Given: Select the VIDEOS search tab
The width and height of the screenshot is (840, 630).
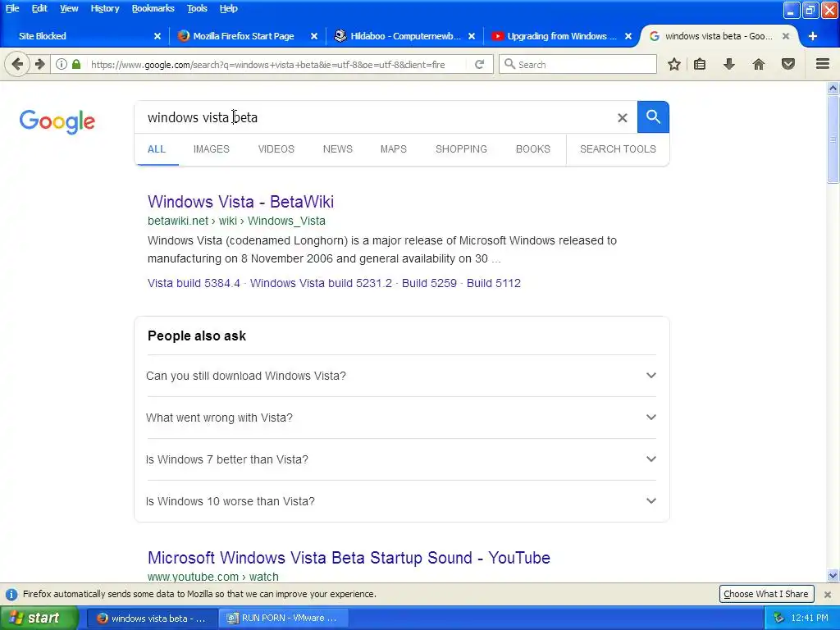Looking at the screenshot, I should [x=276, y=149].
